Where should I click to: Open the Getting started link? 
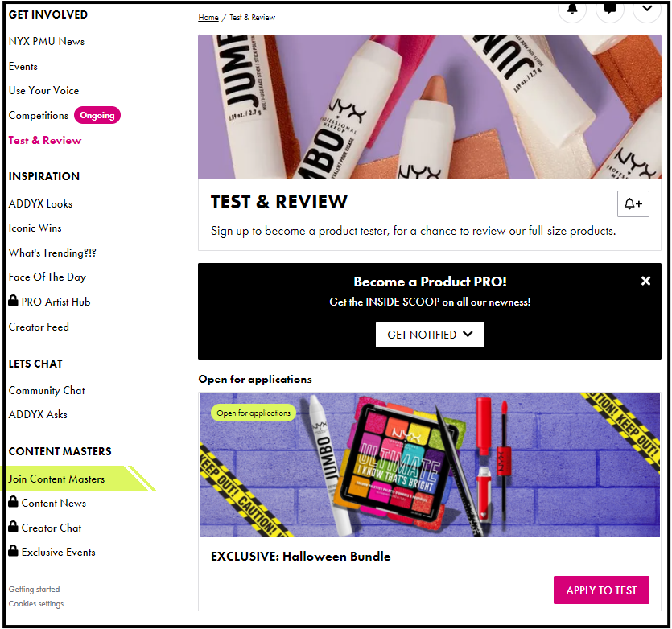pos(35,589)
